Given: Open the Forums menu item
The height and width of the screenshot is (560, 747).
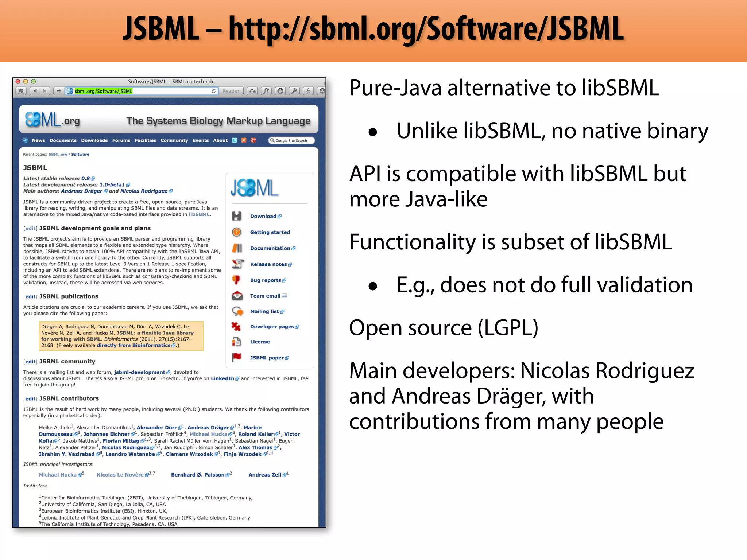Looking at the screenshot, I should 121,140.
